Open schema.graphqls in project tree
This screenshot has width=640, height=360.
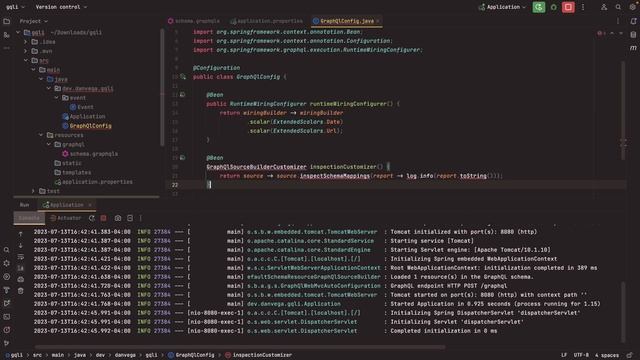[x=90, y=154]
